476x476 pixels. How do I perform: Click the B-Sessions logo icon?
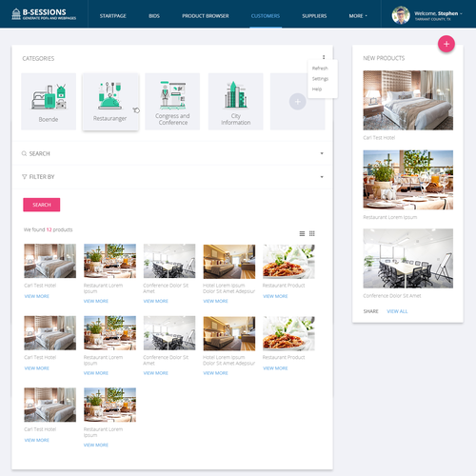(16, 14)
